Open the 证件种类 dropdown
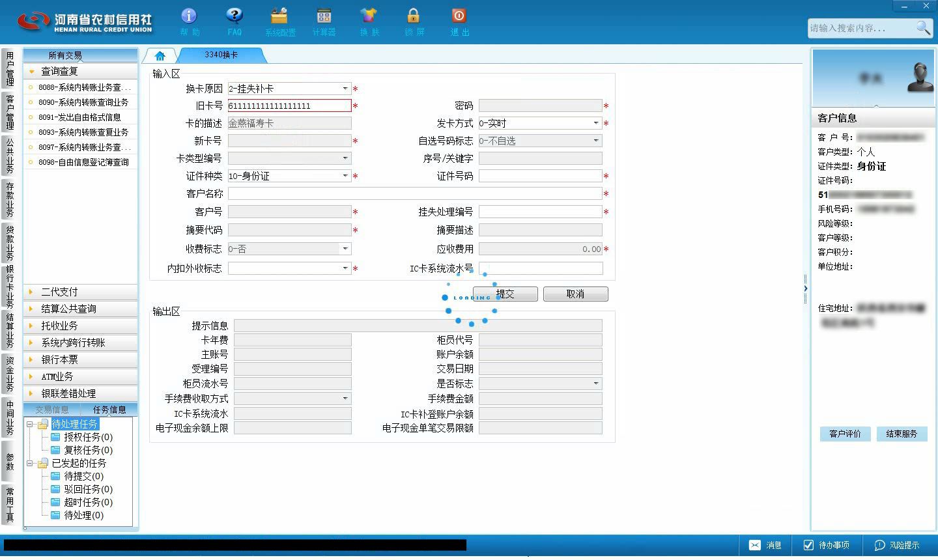This screenshot has width=938, height=560. tap(345, 176)
